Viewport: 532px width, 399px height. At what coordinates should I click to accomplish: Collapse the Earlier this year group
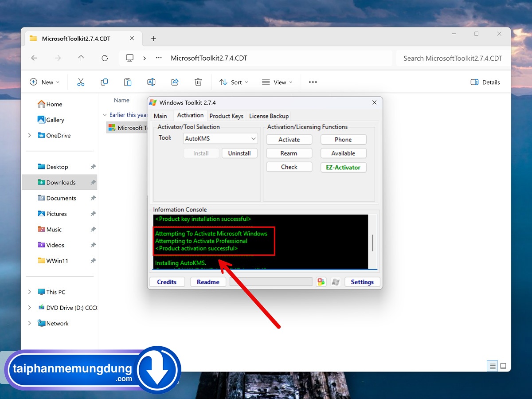[105, 115]
